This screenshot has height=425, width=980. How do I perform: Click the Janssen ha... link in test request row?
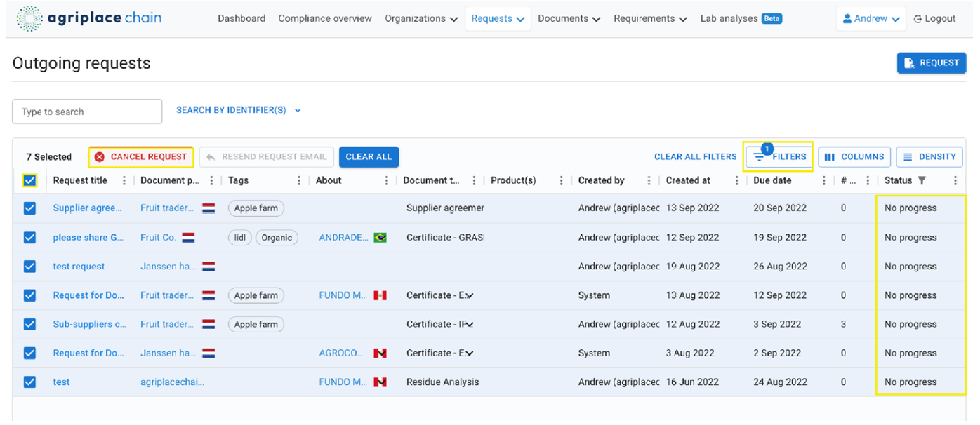tap(168, 267)
